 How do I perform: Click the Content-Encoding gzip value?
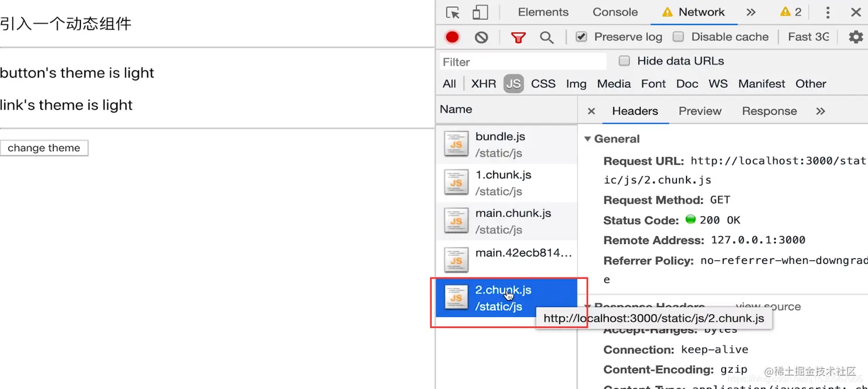pos(734,370)
